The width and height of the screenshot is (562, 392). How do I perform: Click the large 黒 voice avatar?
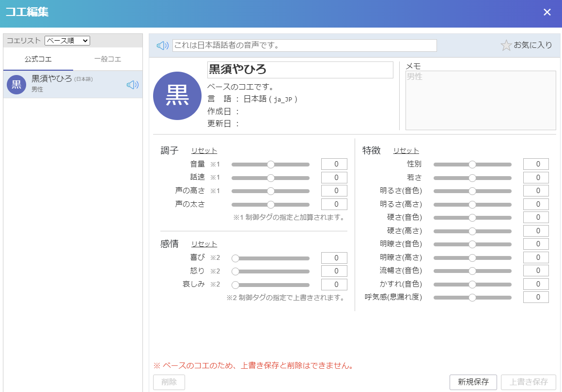click(177, 96)
